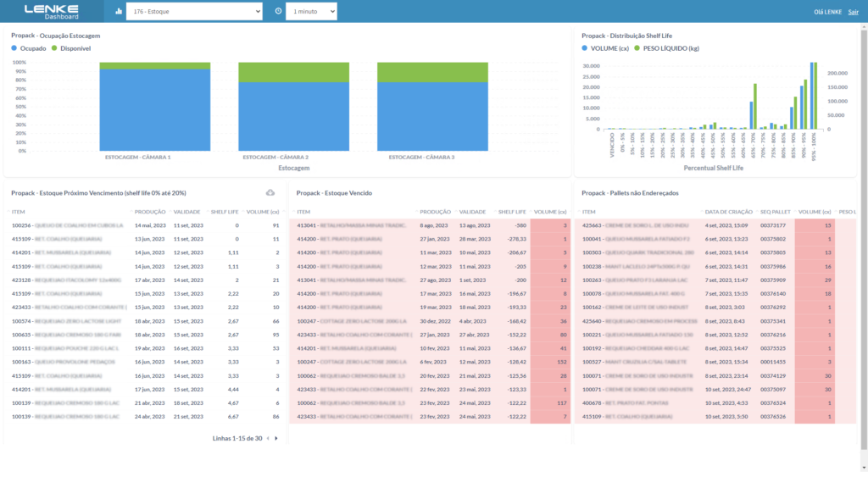Sort Estoque Vencido table by ITEM column

[x=303, y=212]
